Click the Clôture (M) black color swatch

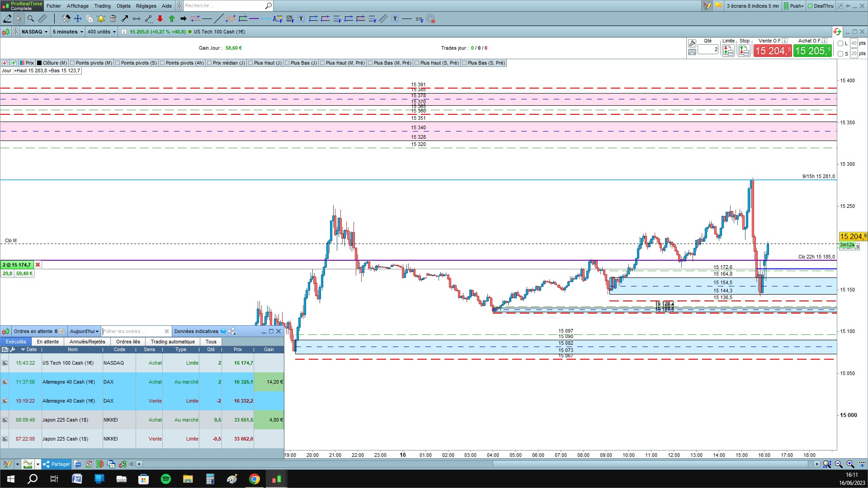point(39,63)
